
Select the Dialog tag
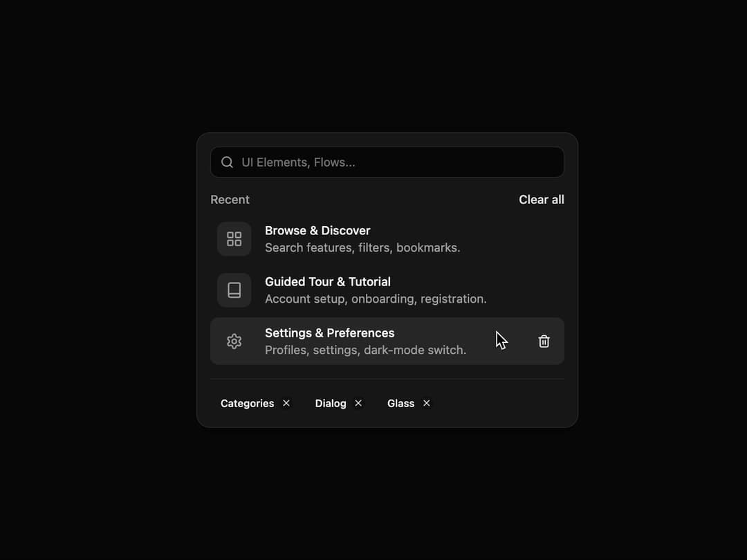tap(331, 403)
